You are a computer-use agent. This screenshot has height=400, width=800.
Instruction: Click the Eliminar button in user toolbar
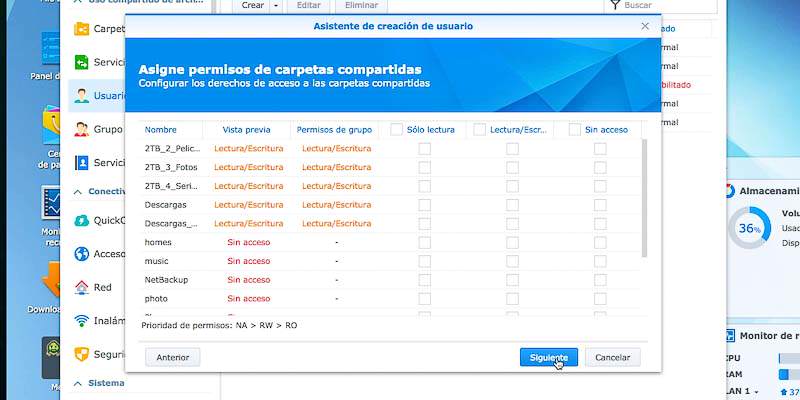tap(361, 6)
